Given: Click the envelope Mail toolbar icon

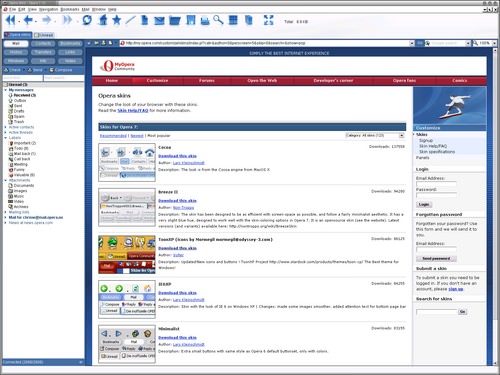Looking at the screenshot, I should click(159, 21).
